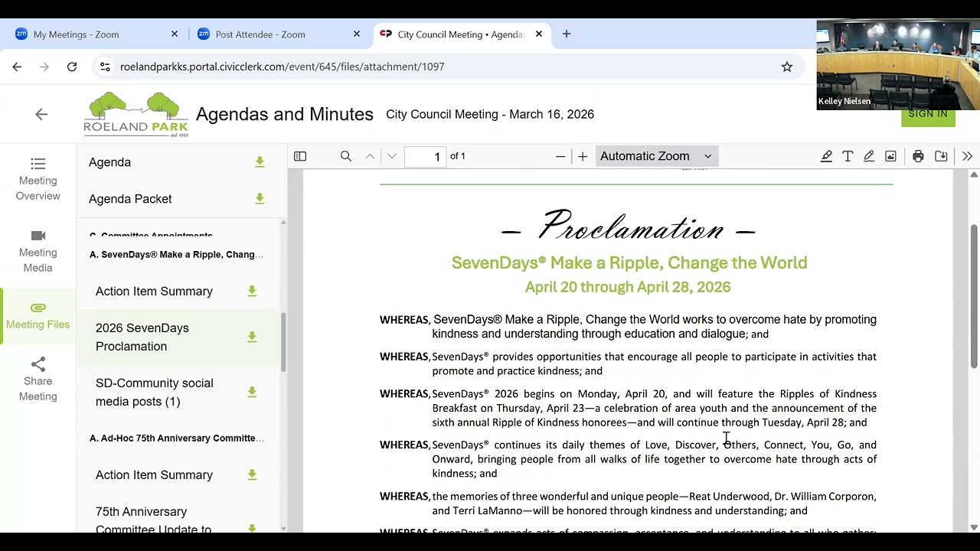Open 2026 SevenDays Proclamation file

(142, 337)
